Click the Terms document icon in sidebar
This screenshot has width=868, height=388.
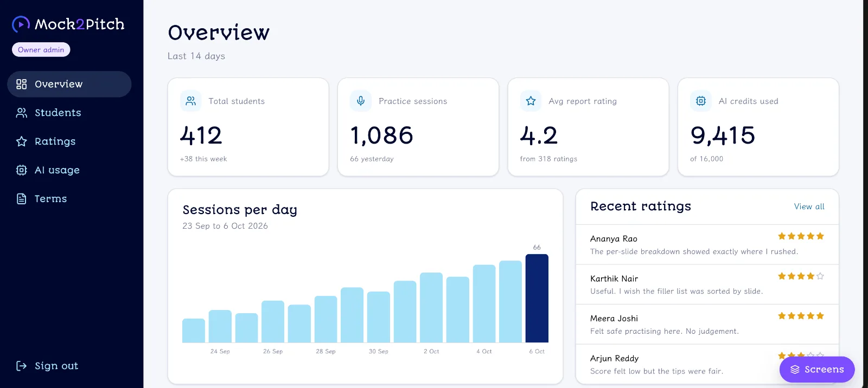coord(22,199)
